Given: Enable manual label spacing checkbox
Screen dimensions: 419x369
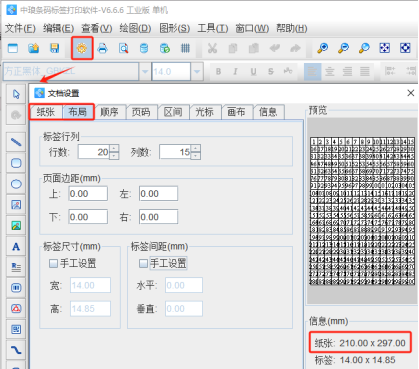Looking at the screenshot, I should point(143,264).
